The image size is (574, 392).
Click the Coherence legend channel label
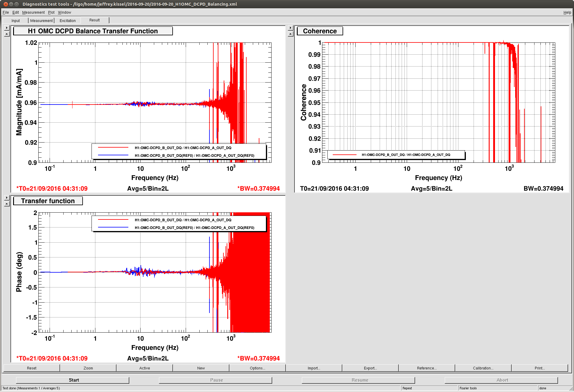click(x=406, y=155)
